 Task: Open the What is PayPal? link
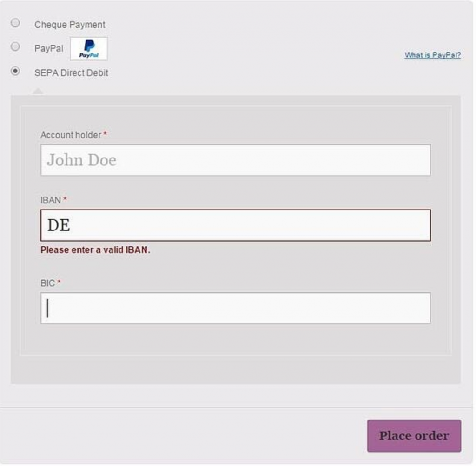[433, 55]
